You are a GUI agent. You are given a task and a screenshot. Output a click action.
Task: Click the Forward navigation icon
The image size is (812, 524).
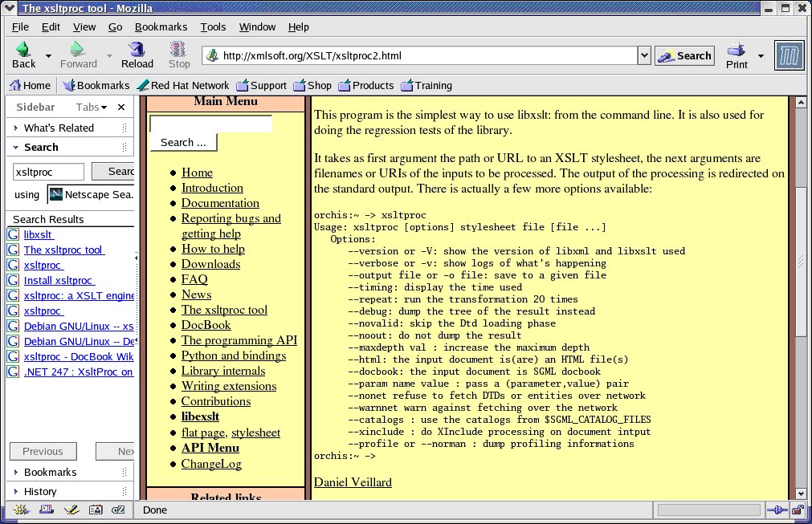pyautogui.click(x=78, y=50)
